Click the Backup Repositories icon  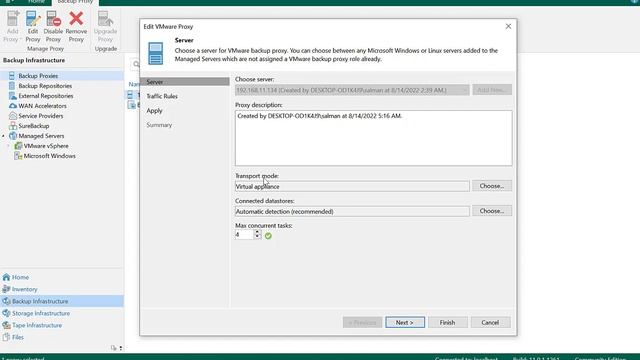point(12,86)
